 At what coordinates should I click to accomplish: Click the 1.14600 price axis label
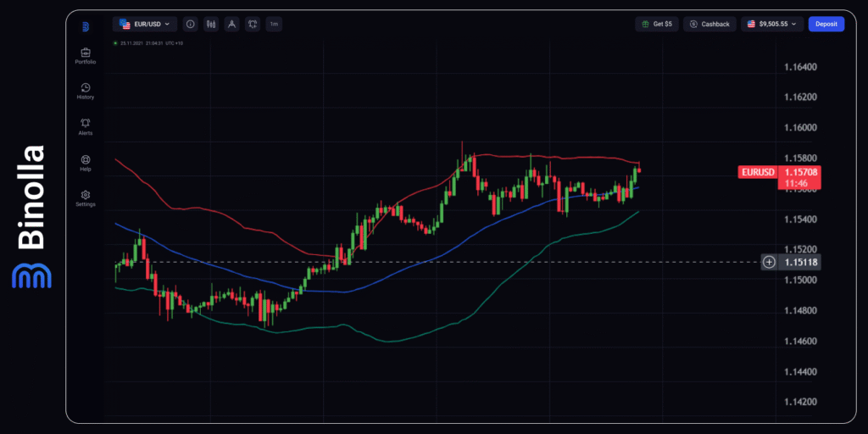tap(800, 341)
